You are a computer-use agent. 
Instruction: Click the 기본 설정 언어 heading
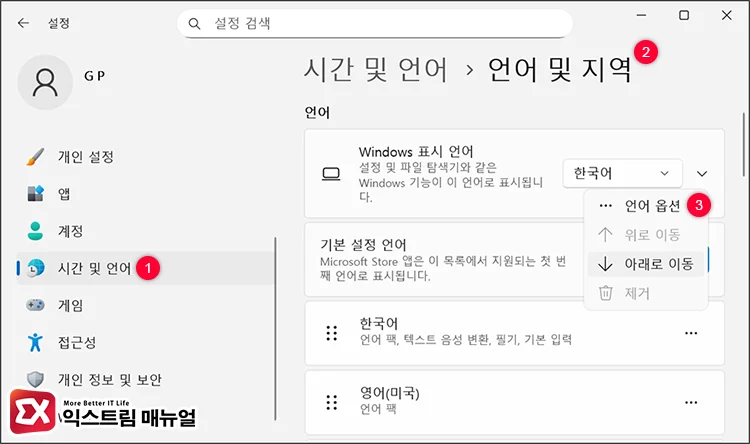[x=363, y=245]
